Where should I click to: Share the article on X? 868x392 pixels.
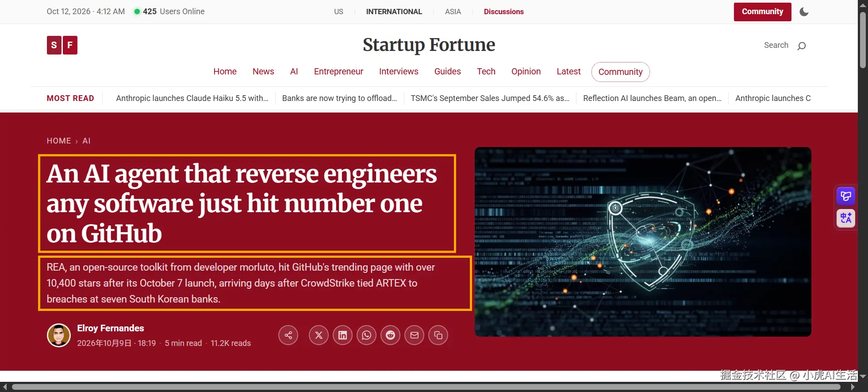[x=319, y=335]
